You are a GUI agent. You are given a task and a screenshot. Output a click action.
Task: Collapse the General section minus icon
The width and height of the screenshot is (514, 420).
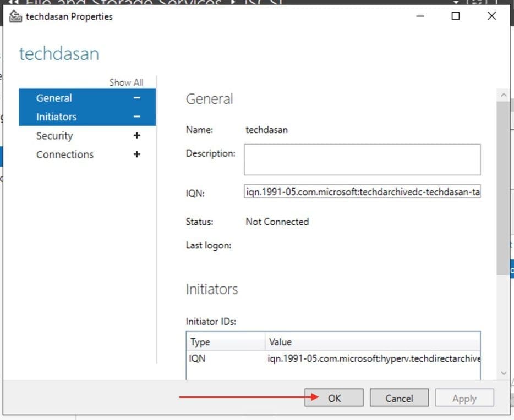click(x=137, y=98)
